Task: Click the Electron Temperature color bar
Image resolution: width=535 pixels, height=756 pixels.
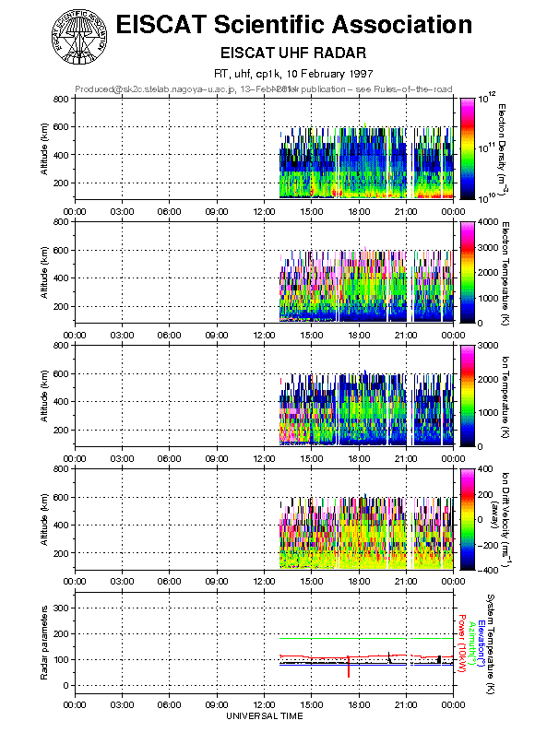Action: coord(468,272)
